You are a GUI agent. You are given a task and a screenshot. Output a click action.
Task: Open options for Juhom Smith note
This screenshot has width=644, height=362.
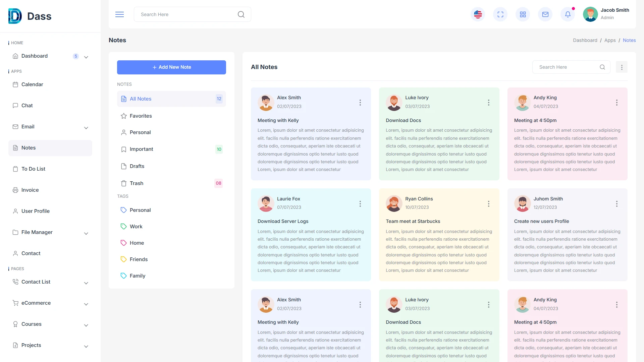(x=617, y=204)
